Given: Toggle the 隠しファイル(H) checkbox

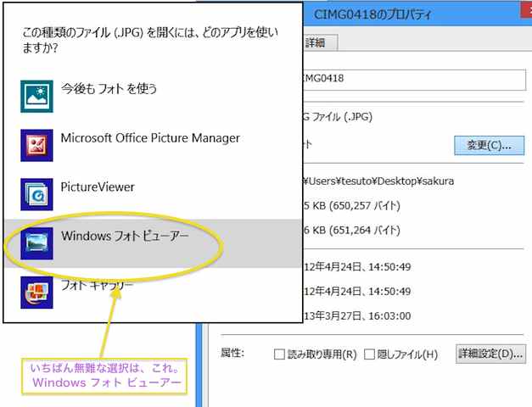Looking at the screenshot, I should click(369, 354).
